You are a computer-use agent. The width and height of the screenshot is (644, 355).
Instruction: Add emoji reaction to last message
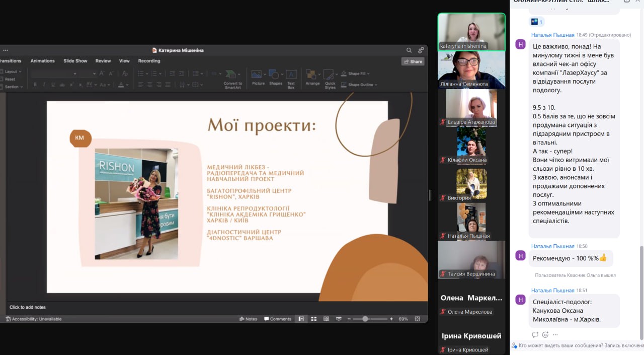545,335
